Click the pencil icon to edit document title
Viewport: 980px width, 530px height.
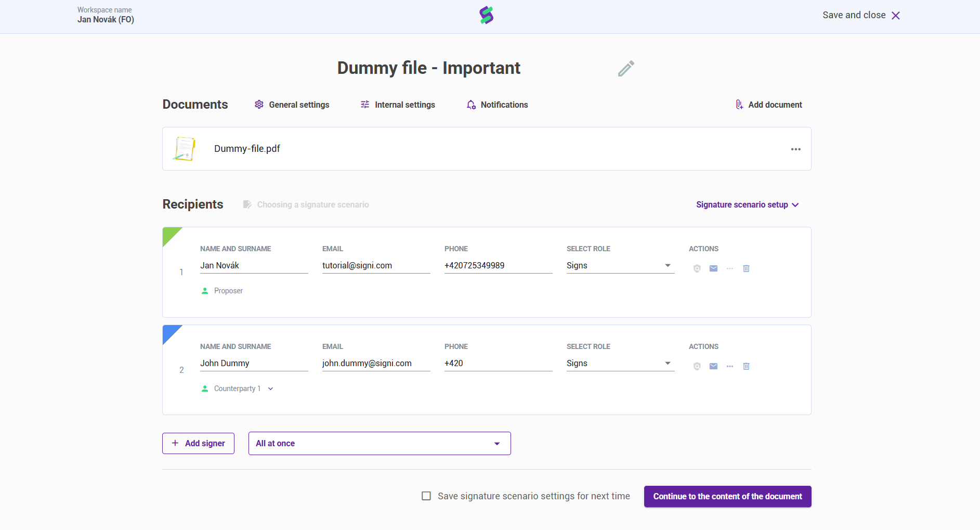pyautogui.click(x=626, y=68)
